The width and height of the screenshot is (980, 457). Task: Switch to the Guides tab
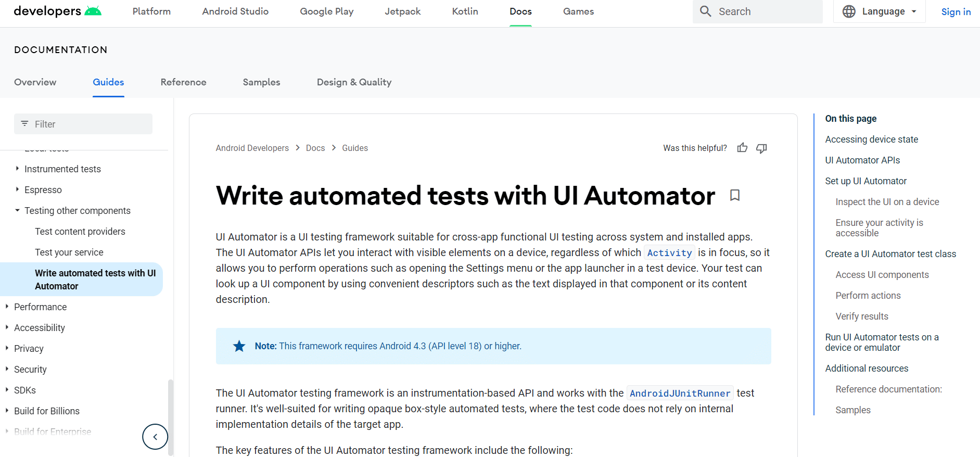coord(108,82)
